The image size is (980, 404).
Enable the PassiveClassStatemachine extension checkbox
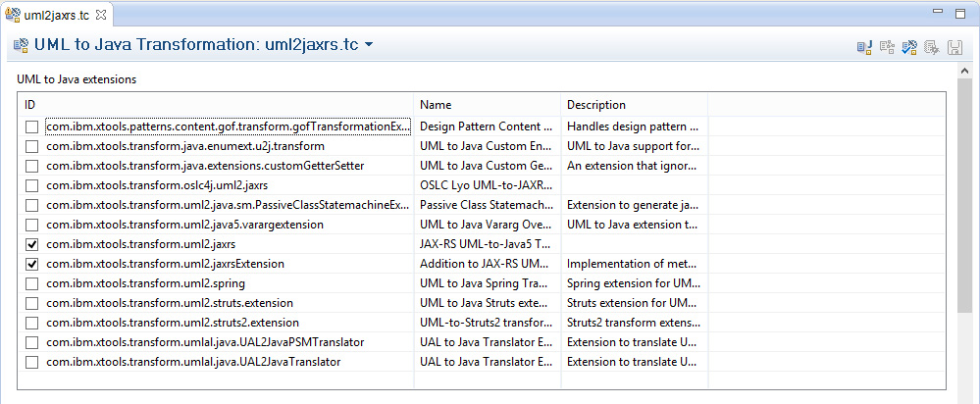31,206
